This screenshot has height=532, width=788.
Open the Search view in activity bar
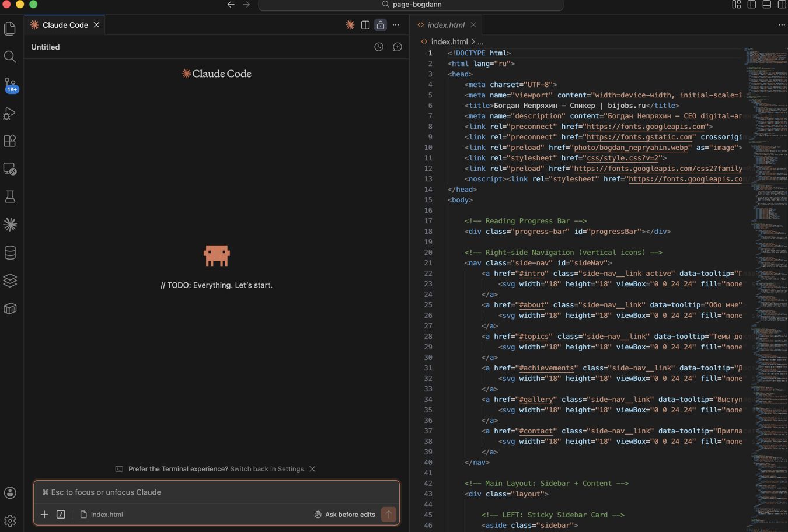[10, 57]
